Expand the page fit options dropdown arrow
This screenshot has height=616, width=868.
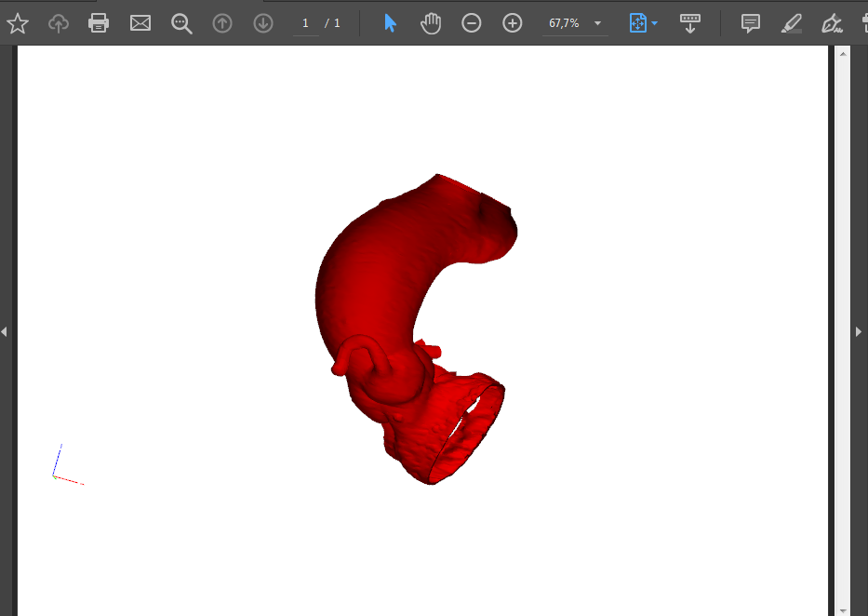655,23
